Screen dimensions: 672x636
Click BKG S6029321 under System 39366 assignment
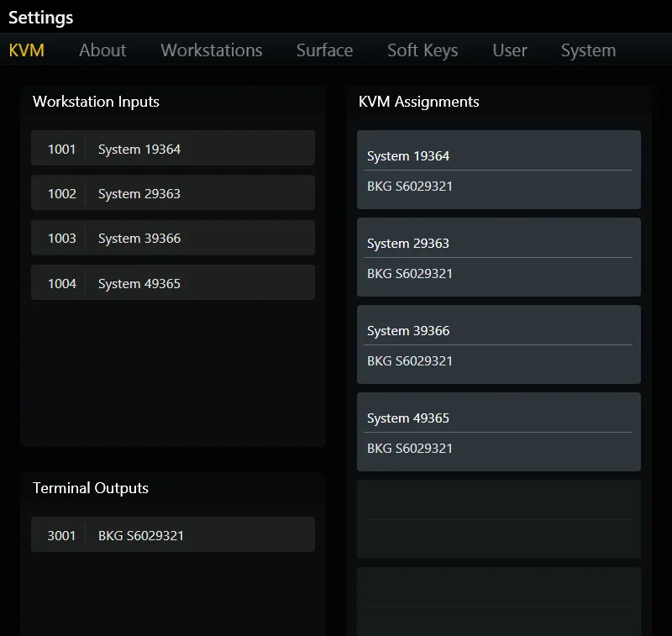point(410,361)
